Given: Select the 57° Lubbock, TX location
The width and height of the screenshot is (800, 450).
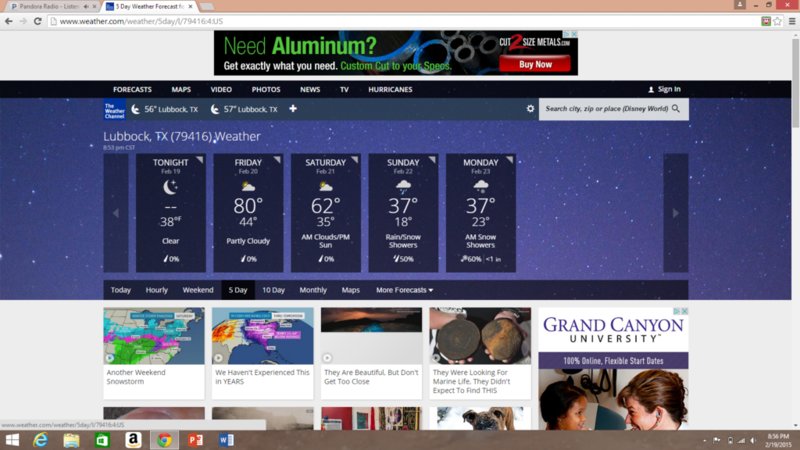Looking at the screenshot, I should 244,109.
